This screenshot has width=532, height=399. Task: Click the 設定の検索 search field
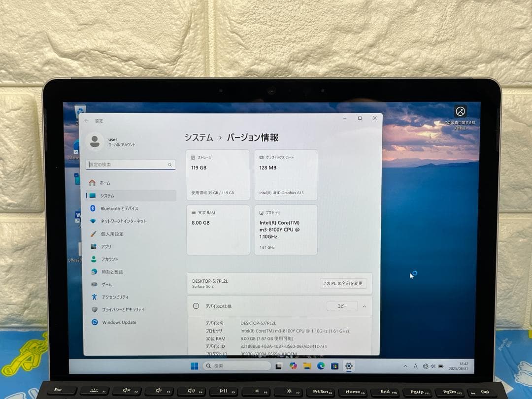coord(131,164)
